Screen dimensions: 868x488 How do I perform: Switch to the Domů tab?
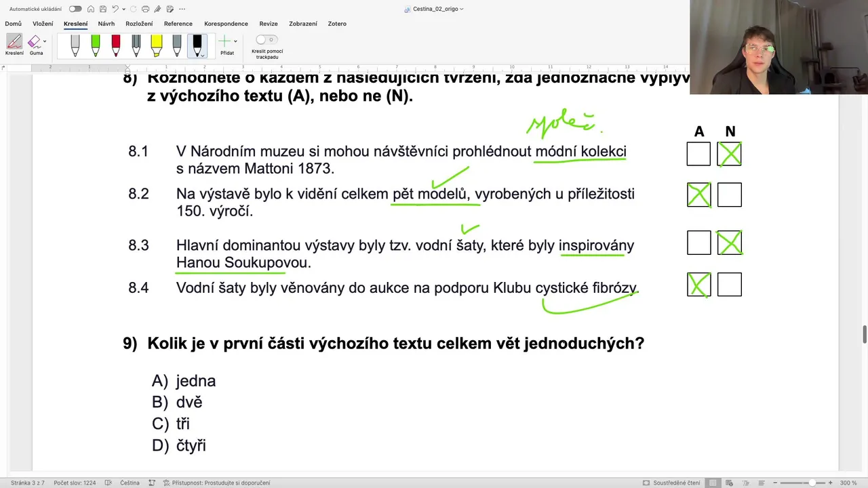[x=13, y=24]
